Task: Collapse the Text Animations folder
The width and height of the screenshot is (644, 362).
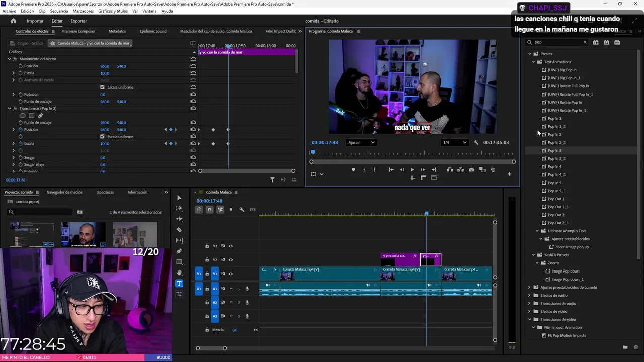Action: [533, 62]
